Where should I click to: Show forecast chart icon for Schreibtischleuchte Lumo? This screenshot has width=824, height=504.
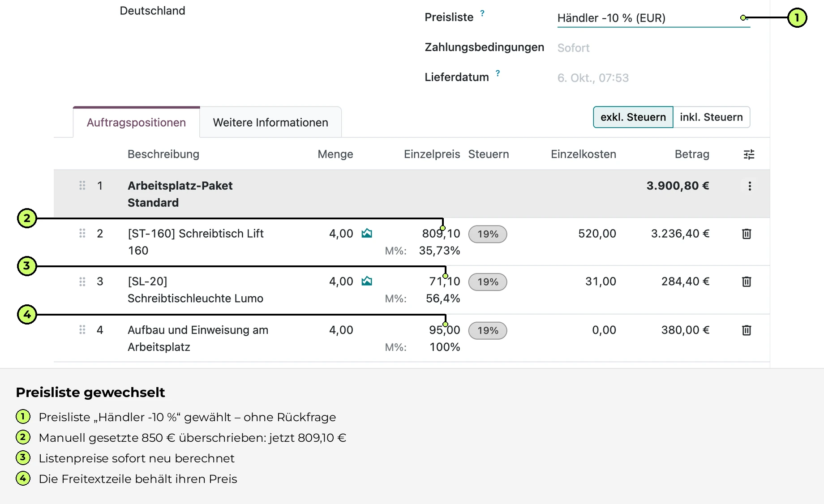click(x=367, y=281)
